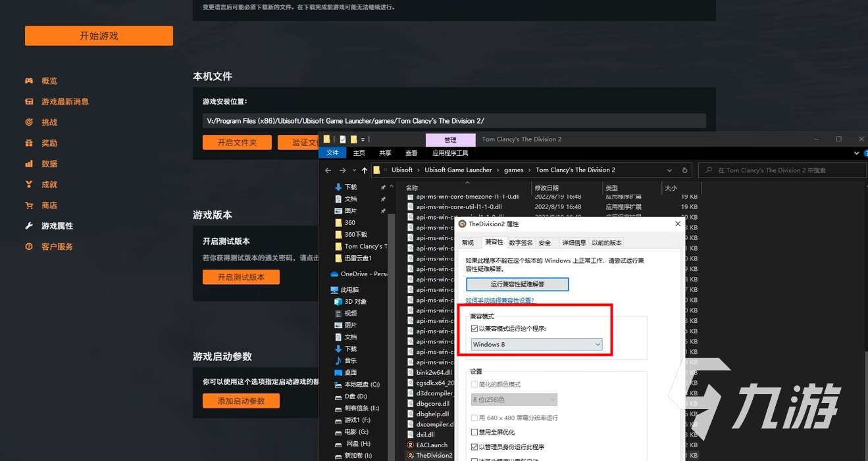The image size is (868, 461).
Task: Sort files by the 名称 column header
Action: pyautogui.click(x=412, y=188)
